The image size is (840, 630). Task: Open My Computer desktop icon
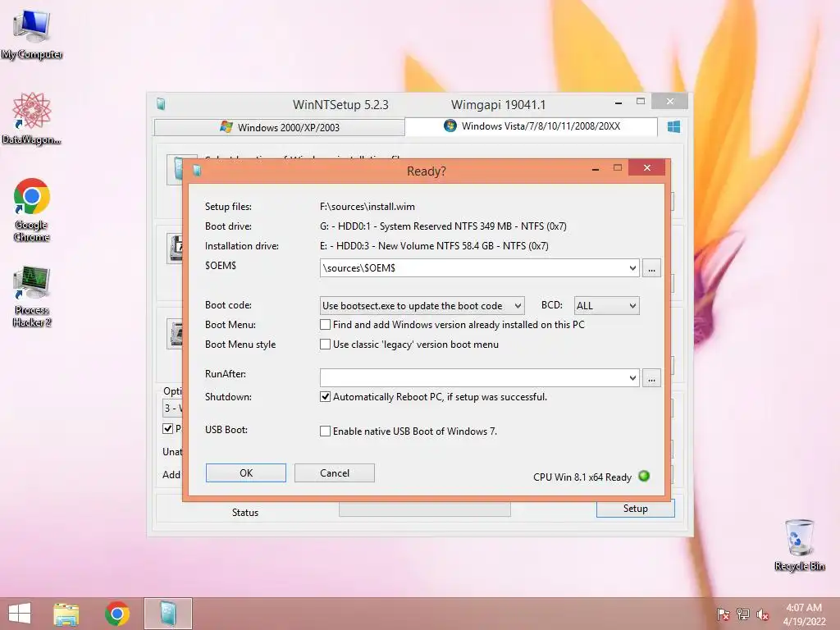tap(32, 34)
